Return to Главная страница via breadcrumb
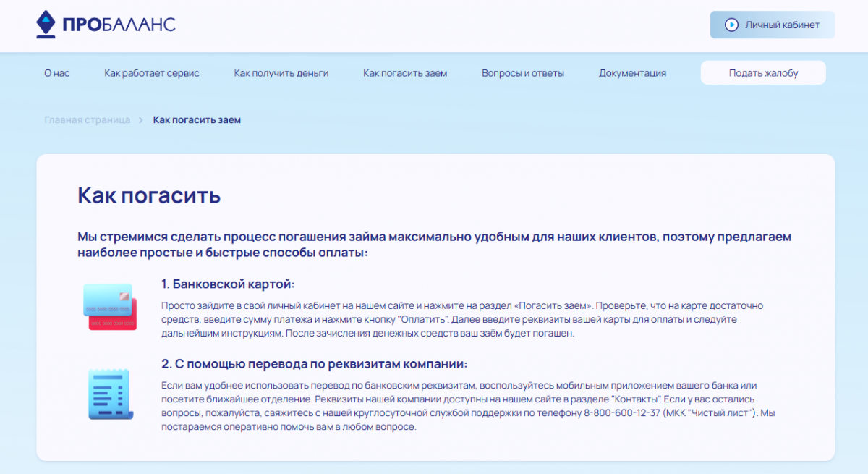Viewport: 868px width, 474px height. pos(87,119)
